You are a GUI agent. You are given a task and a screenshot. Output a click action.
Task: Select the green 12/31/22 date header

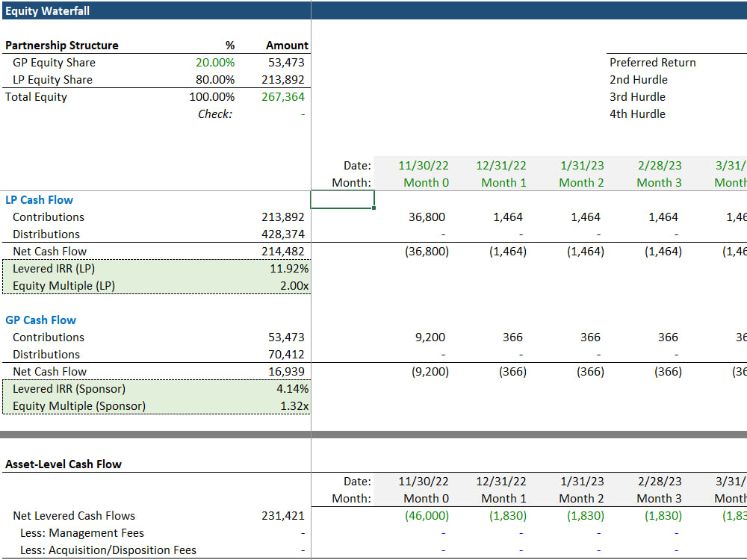tap(500, 165)
